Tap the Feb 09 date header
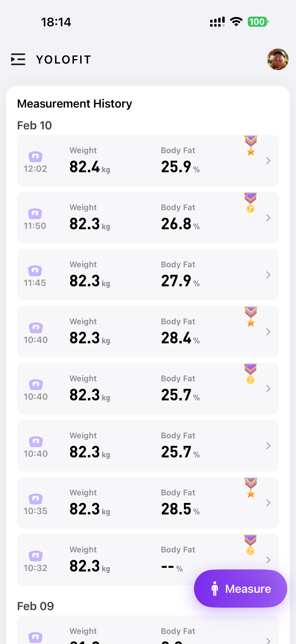Viewport: 296px width, 644px height. point(35,606)
